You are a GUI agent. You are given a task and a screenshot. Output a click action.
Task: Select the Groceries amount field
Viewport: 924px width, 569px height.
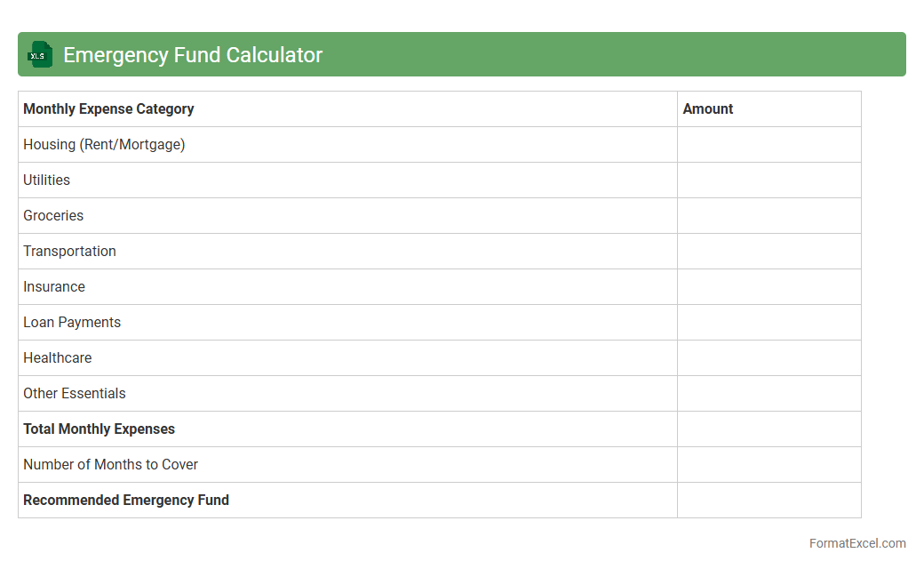click(x=769, y=216)
